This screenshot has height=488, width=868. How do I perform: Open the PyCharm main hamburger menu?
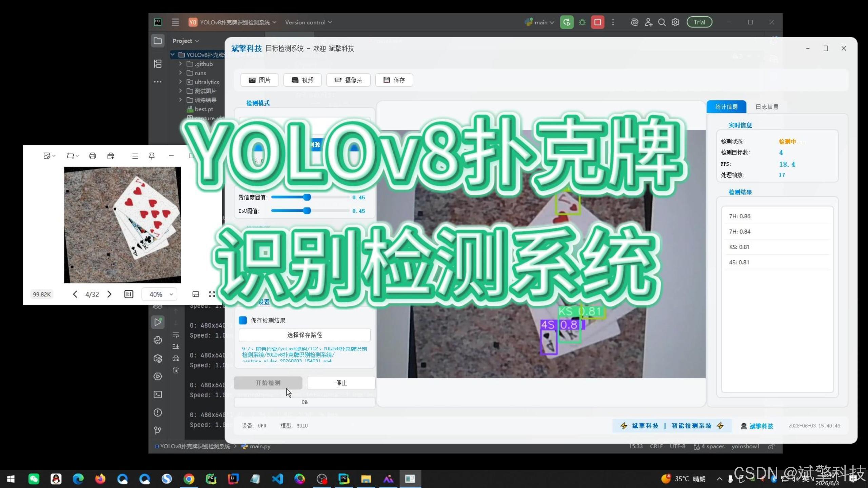(x=175, y=22)
